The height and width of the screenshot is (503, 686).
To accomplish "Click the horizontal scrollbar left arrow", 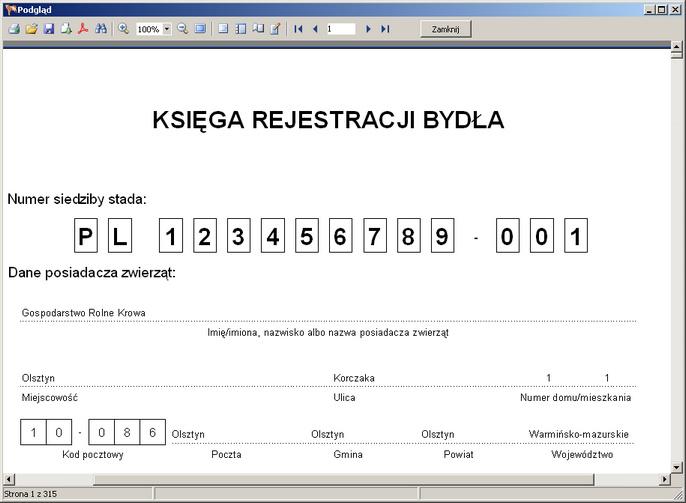I will [8, 479].
